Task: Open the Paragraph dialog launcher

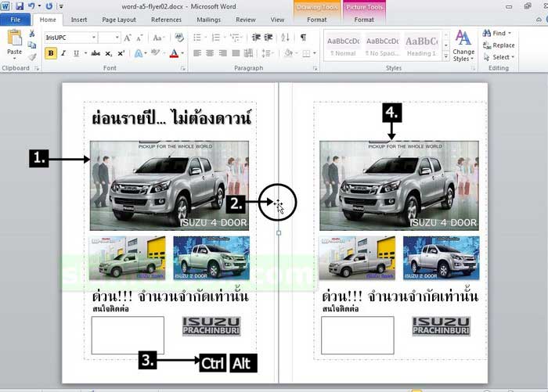Action: click(x=315, y=69)
